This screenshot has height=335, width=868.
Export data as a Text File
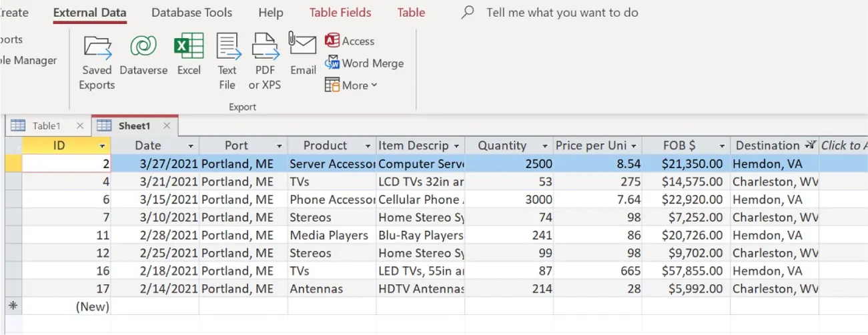[228, 62]
